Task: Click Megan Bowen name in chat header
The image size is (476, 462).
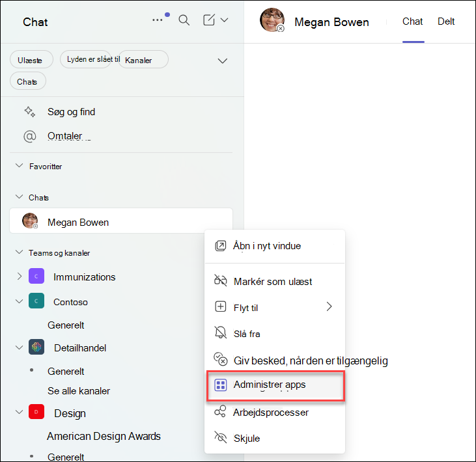Action: pos(331,22)
